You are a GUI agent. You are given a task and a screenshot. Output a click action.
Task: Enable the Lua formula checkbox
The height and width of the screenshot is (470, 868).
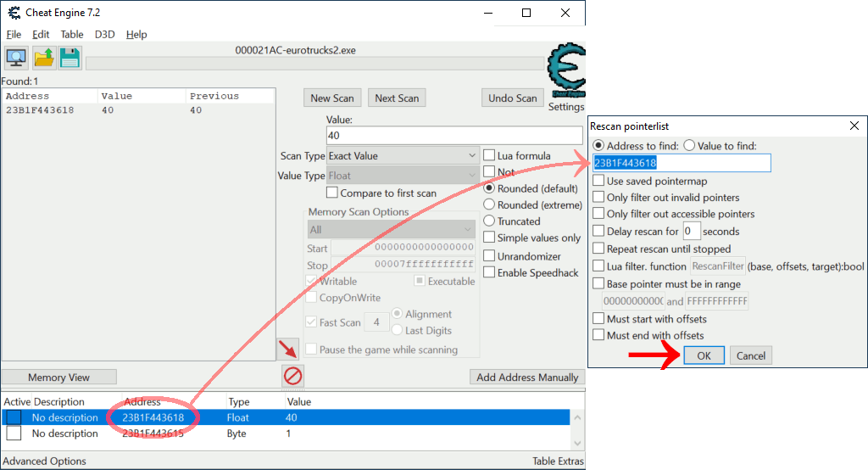(489, 155)
